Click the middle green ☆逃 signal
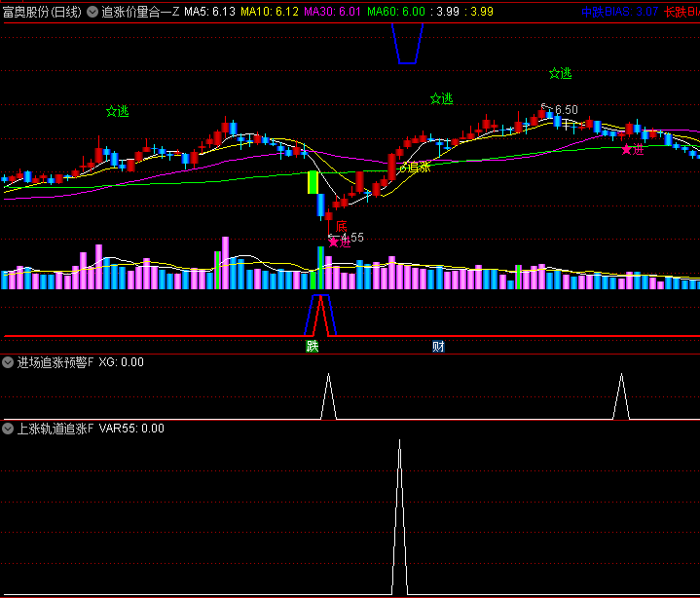Viewport: 700px width, 598px height. tap(441, 98)
